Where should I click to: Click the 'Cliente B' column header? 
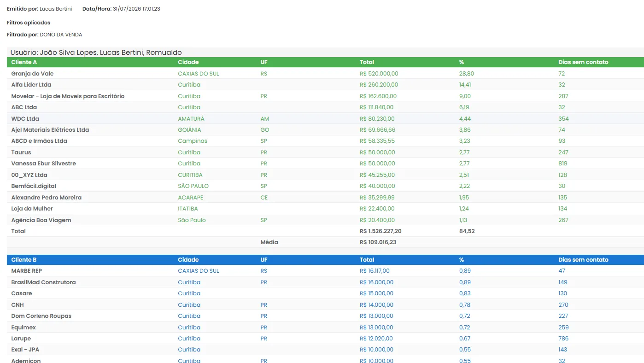click(x=24, y=260)
